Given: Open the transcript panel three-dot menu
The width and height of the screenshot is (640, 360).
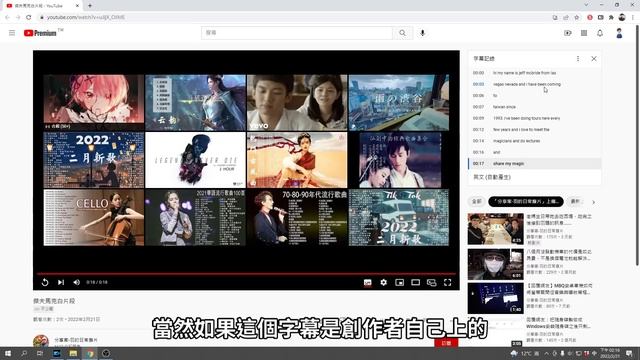Looking at the screenshot, I should pyautogui.click(x=578, y=59).
